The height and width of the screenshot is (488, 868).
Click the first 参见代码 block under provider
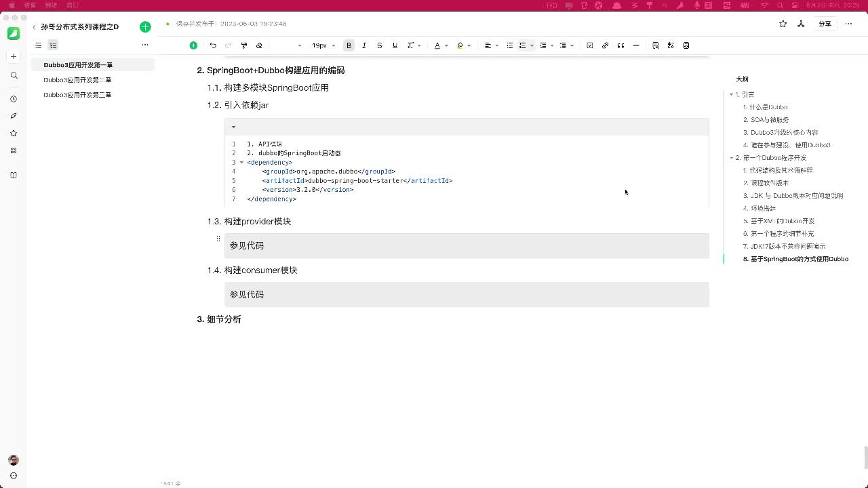click(x=467, y=245)
